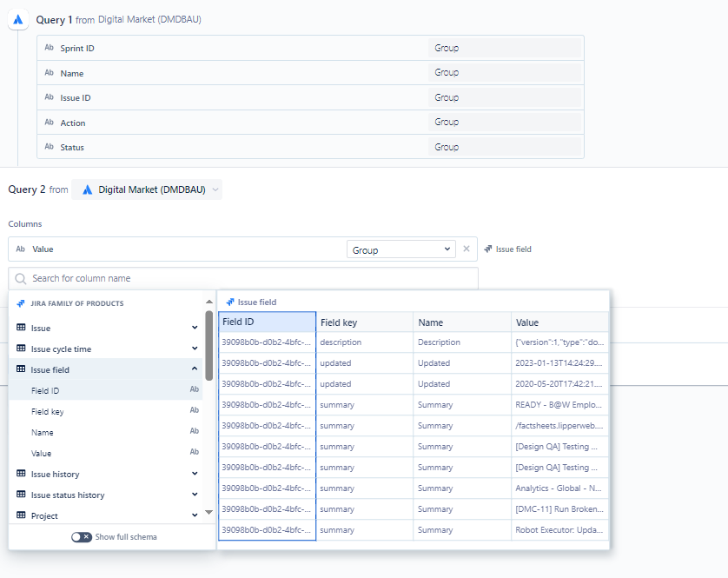Viewport: 728px width, 578px height.
Task: Click the schema list scrollbar thumb
Action: click(x=208, y=346)
